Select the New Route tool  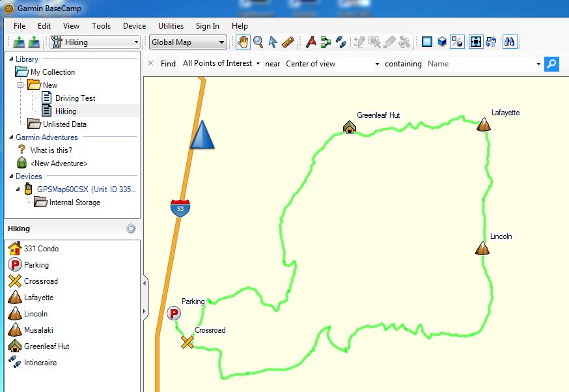point(326,42)
